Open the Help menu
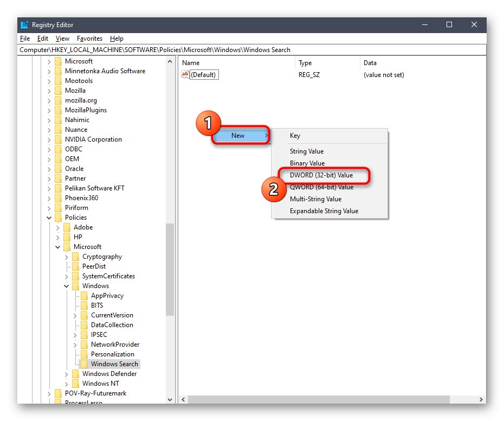This screenshot has height=421, width=504. (x=117, y=39)
